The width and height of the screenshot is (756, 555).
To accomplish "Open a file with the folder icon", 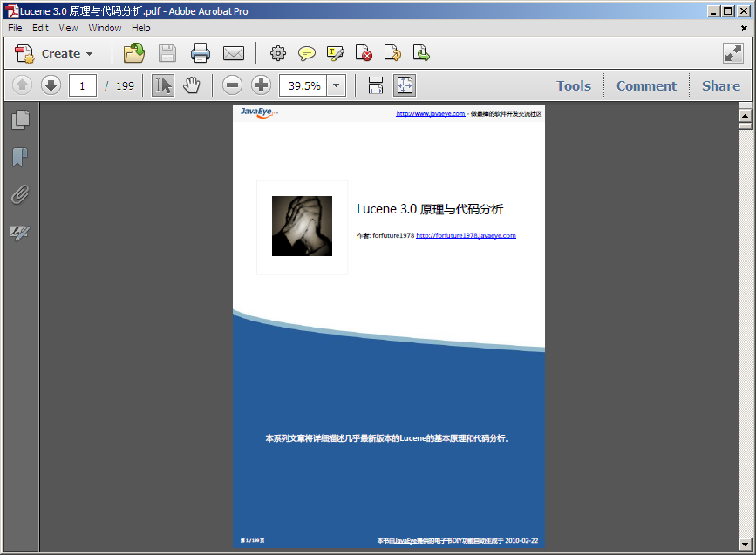I will point(133,53).
